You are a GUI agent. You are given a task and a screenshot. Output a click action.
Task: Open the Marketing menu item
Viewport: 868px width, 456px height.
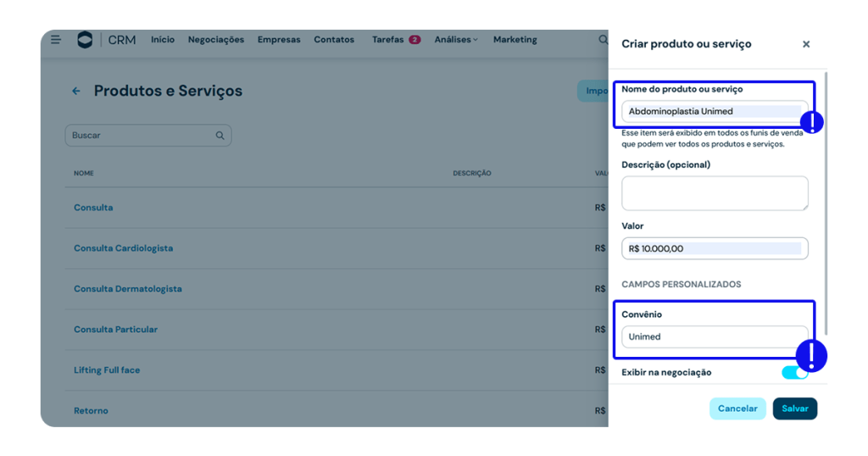click(515, 40)
